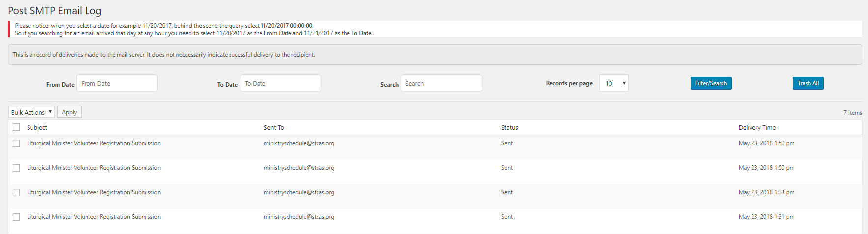Click the Trash All button
868x234 pixels.
click(x=808, y=83)
